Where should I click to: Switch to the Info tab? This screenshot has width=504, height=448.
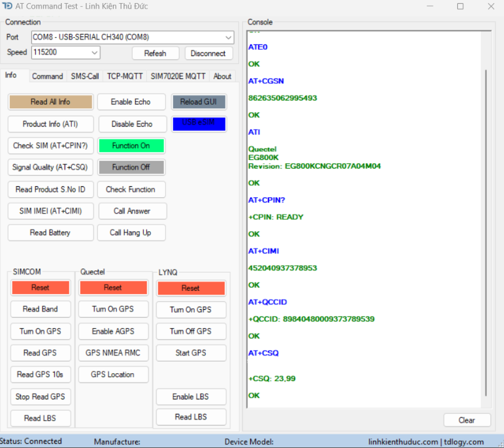tap(11, 75)
